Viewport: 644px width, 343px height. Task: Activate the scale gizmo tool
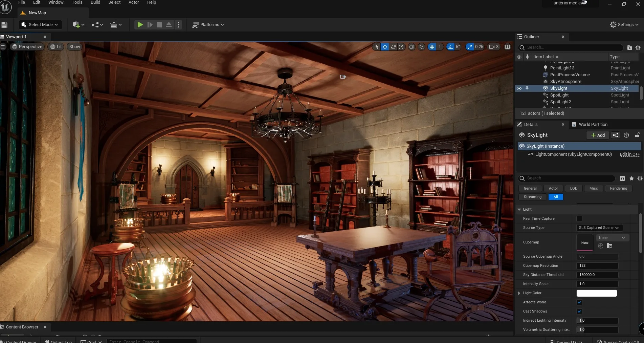401,47
